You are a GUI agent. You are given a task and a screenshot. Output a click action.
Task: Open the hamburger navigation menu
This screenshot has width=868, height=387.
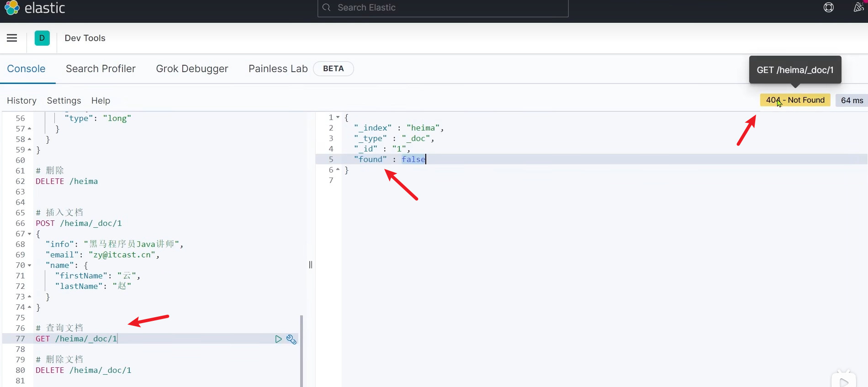(x=12, y=38)
